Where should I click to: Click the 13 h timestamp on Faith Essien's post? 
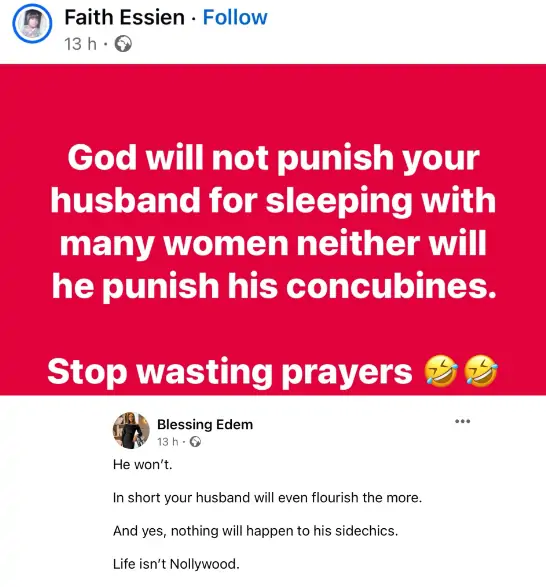80,44
